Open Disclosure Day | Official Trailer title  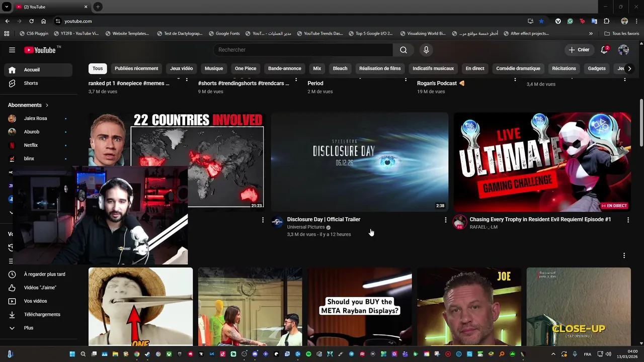coord(324,219)
